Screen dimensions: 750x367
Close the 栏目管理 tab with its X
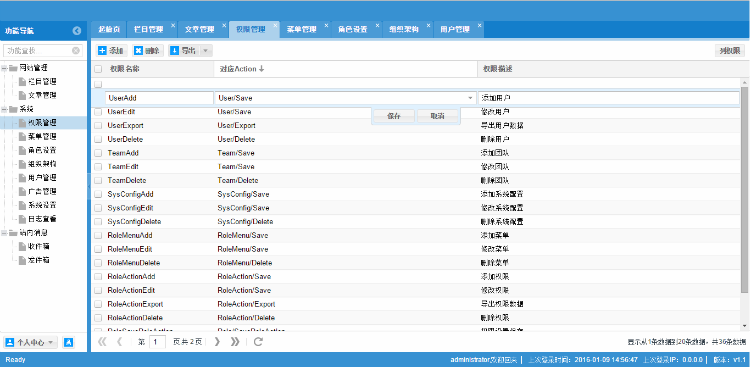pyautogui.click(x=173, y=25)
